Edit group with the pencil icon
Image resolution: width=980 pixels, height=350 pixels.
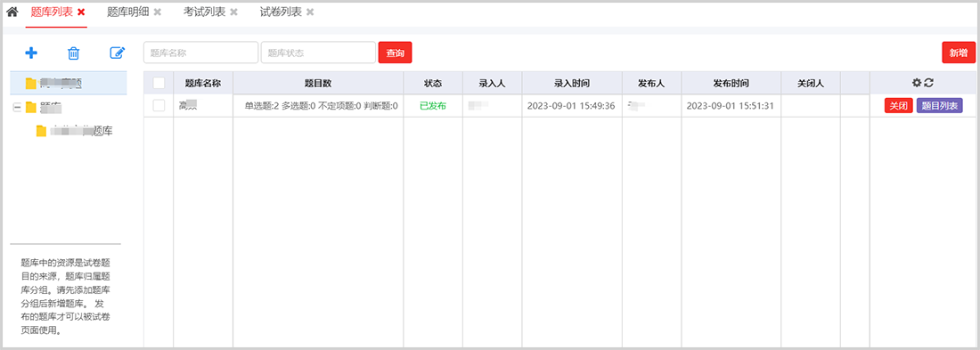pyautogui.click(x=117, y=53)
